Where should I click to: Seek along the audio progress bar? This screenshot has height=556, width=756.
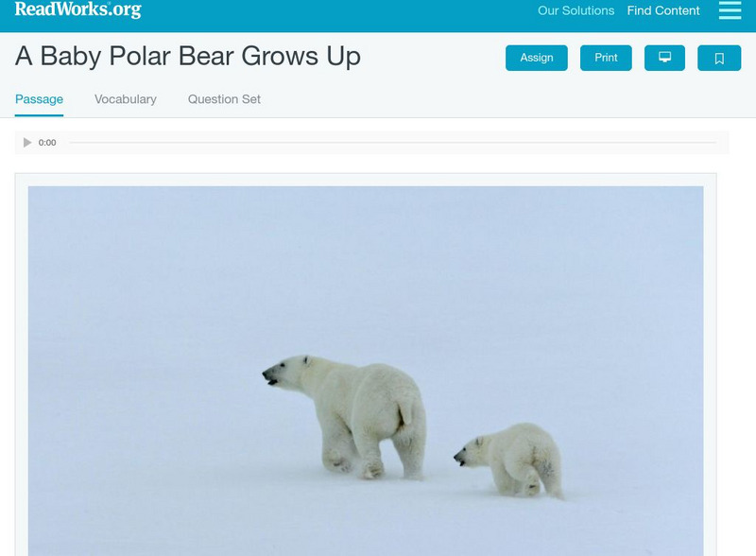point(392,143)
